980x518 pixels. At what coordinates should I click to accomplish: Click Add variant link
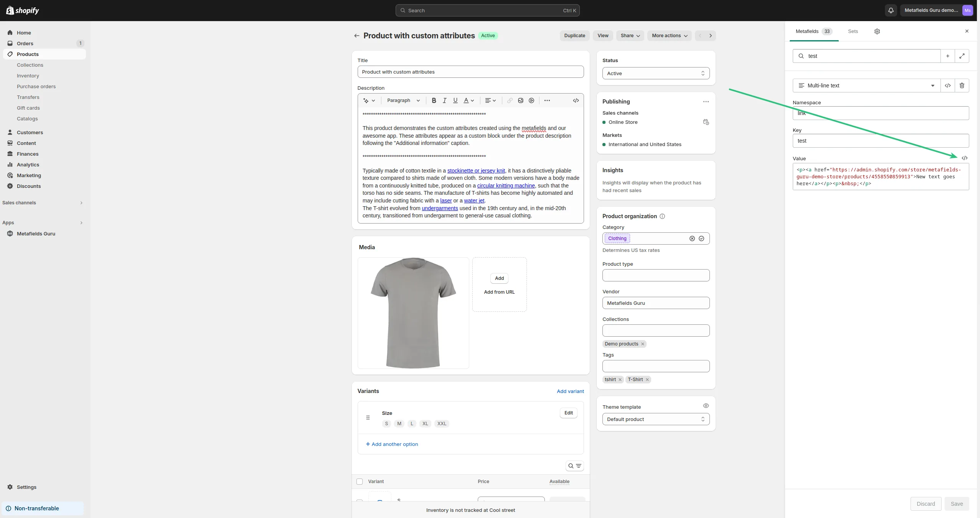[570, 391]
